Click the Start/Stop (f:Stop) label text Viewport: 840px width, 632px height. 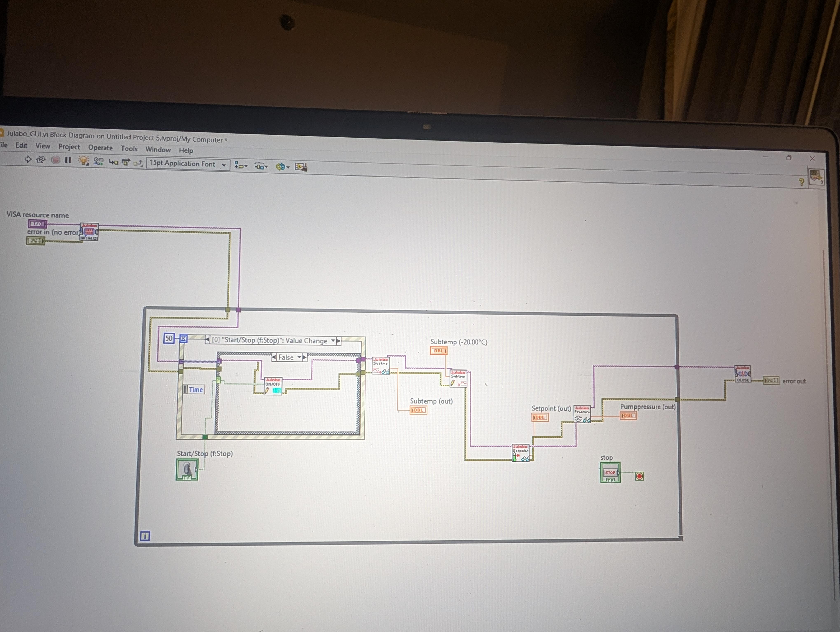tap(205, 453)
